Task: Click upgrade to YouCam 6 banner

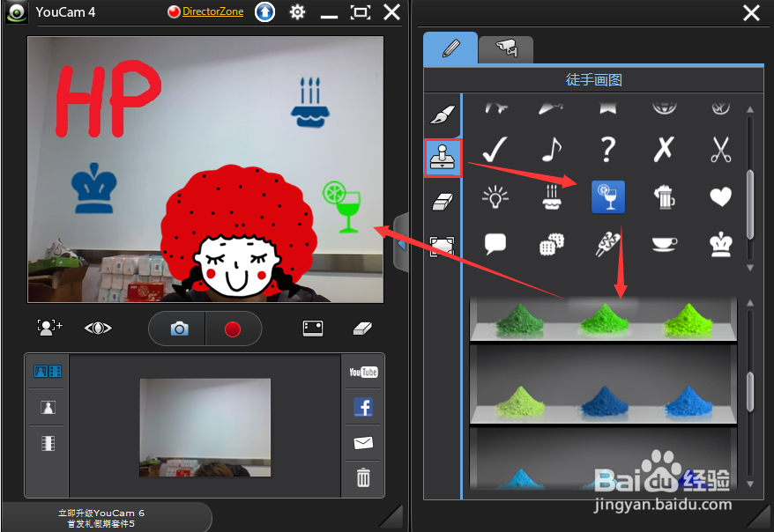Action: [x=101, y=518]
